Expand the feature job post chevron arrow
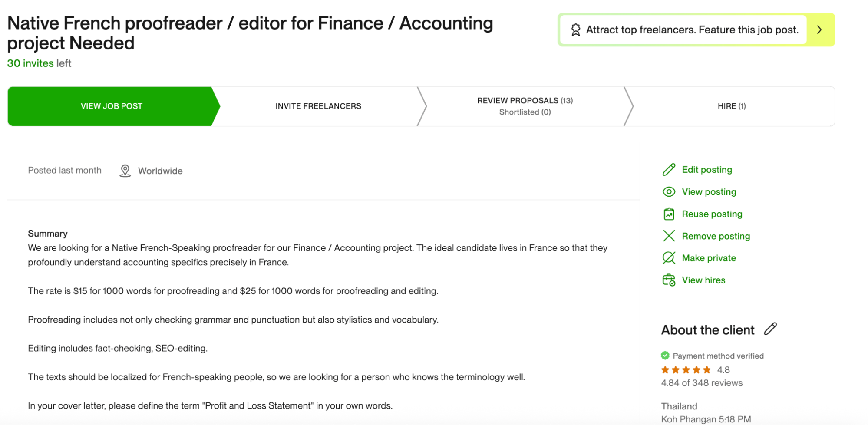Screen dimensions: 868x425 click(x=819, y=30)
